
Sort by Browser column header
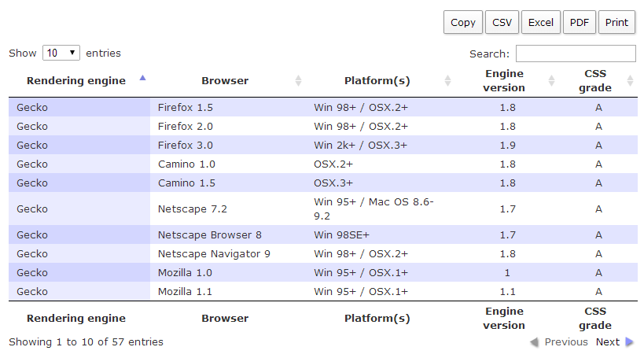pos(225,80)
